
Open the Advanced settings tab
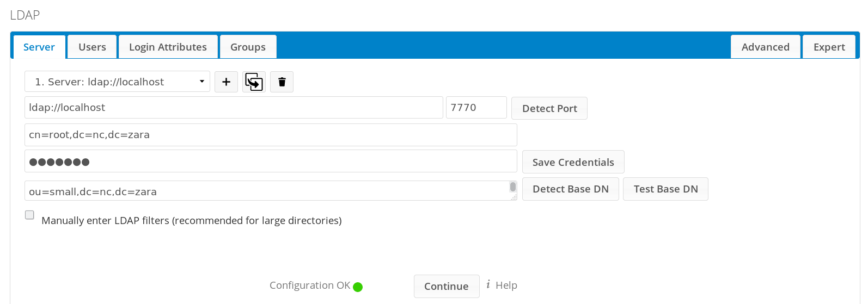tap(765, 47)
